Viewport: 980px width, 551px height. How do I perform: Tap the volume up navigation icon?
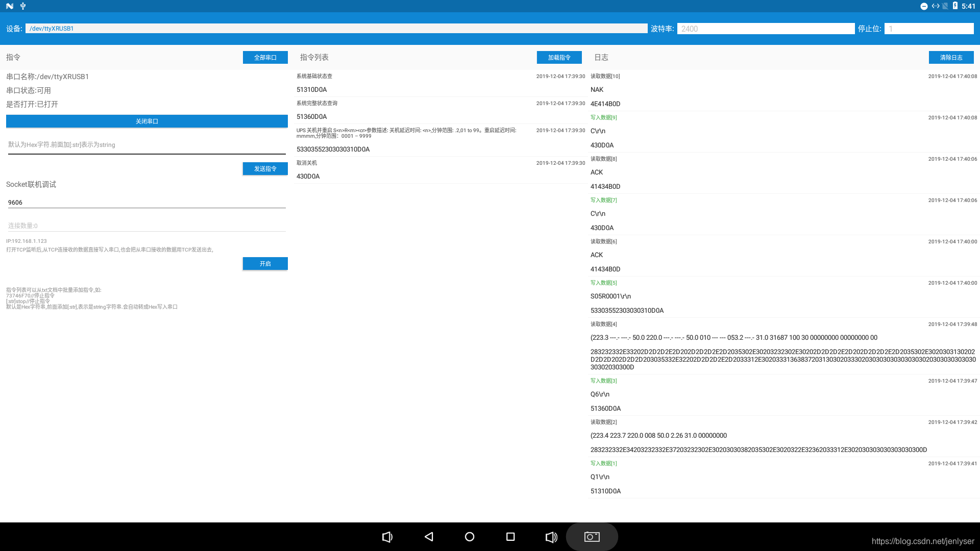click(x=551, y=537)
